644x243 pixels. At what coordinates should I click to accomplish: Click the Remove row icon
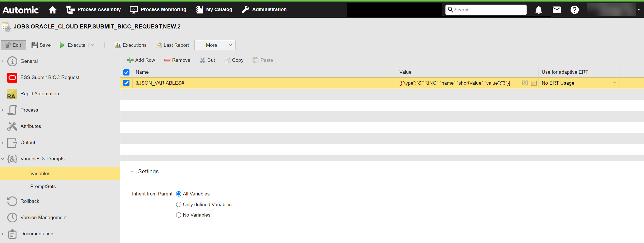167,60
